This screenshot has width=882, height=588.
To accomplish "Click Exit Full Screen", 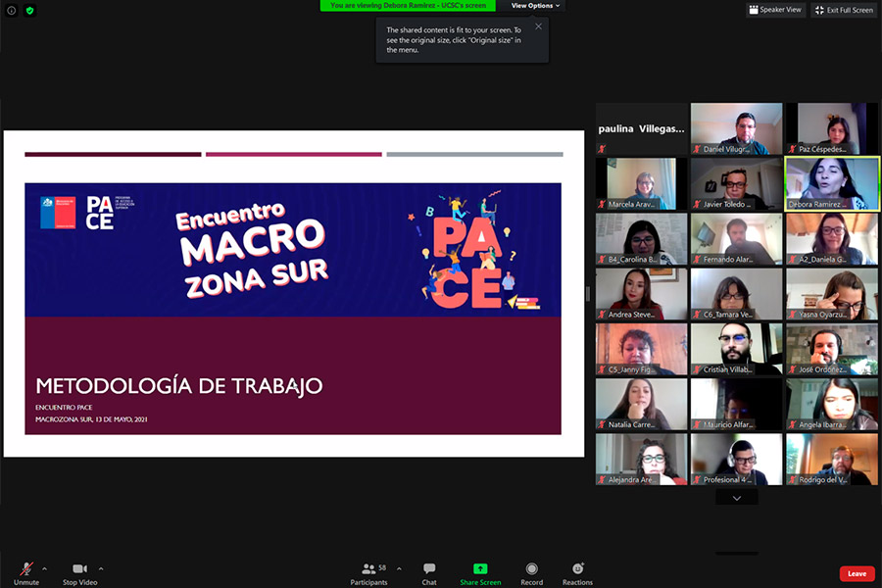I will [x=845, y=10].
